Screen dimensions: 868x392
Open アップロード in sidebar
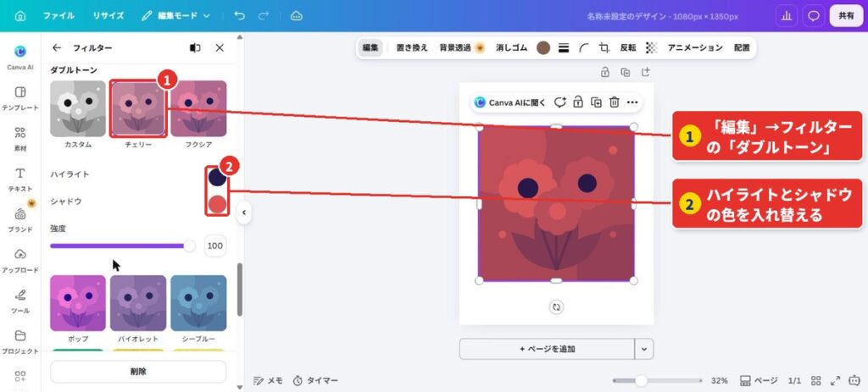[20, 261]
